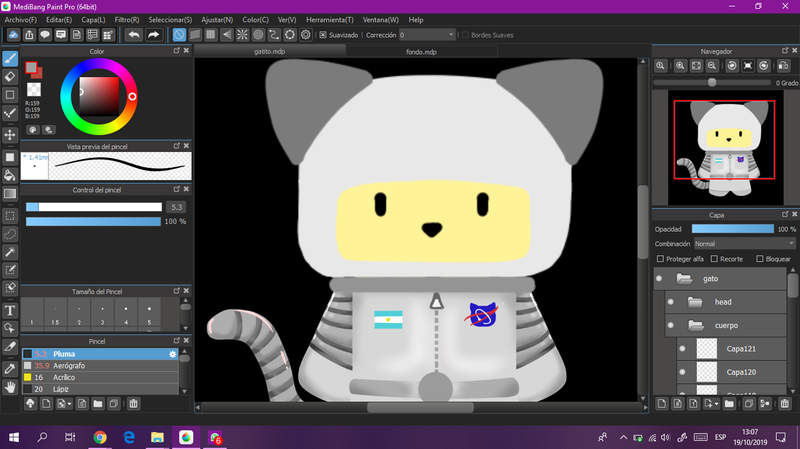Click the layer Opacidad slider
800x449 pixels.
[x=732, y=229]
